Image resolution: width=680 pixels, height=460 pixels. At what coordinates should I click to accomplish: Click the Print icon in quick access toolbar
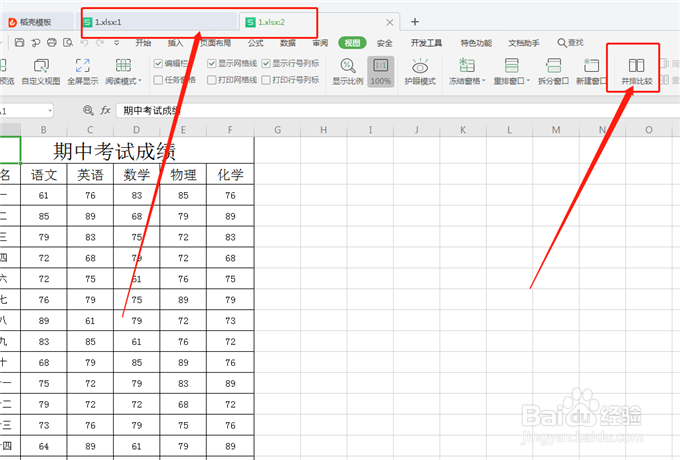(52, 42)
